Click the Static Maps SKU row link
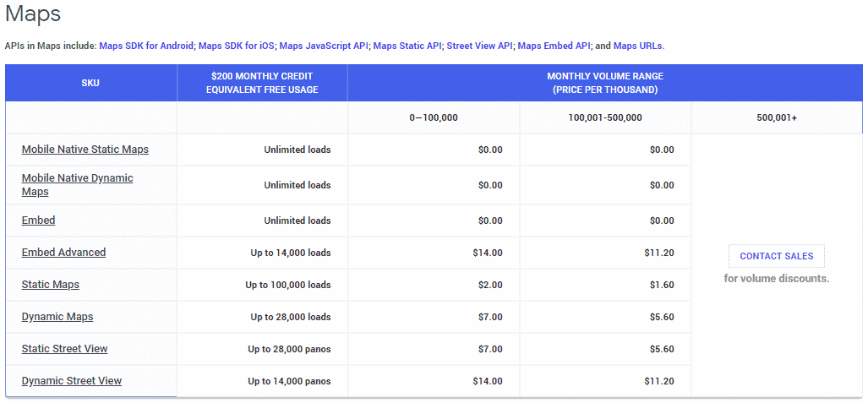The image size is (868, 403). click(x=50, y=285)
